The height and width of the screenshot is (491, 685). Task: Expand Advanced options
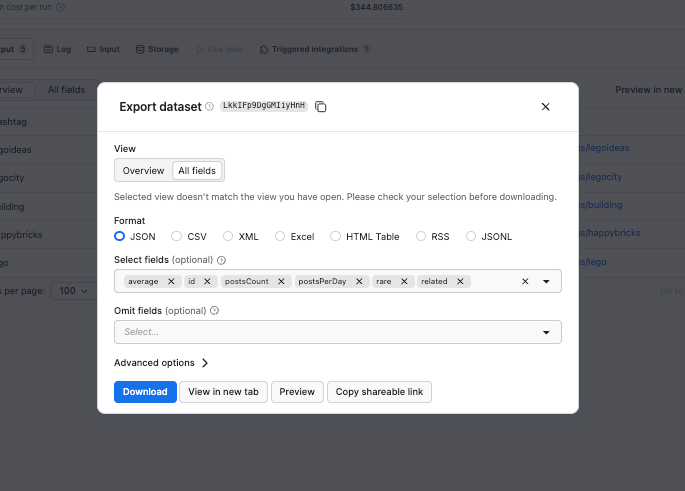point(161,363)
